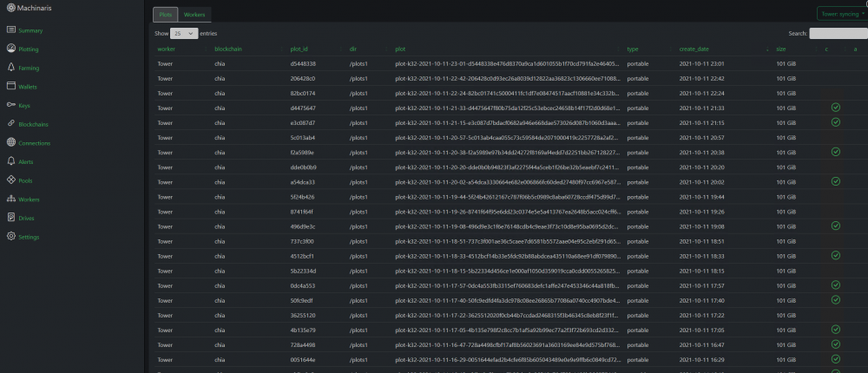868x373 pixels.
Task: Click check icon for plot 4512bcf1
Action: pos(835,255)
